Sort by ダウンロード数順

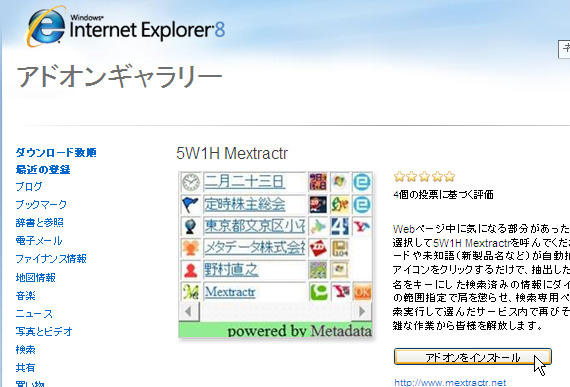coord(56,152)
